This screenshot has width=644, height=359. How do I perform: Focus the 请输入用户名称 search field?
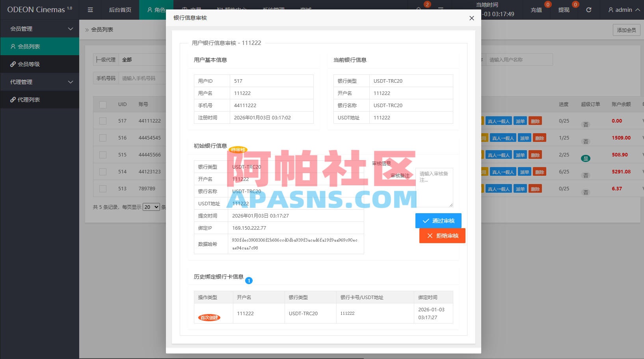pyautogui.click(x=519, y=60)
